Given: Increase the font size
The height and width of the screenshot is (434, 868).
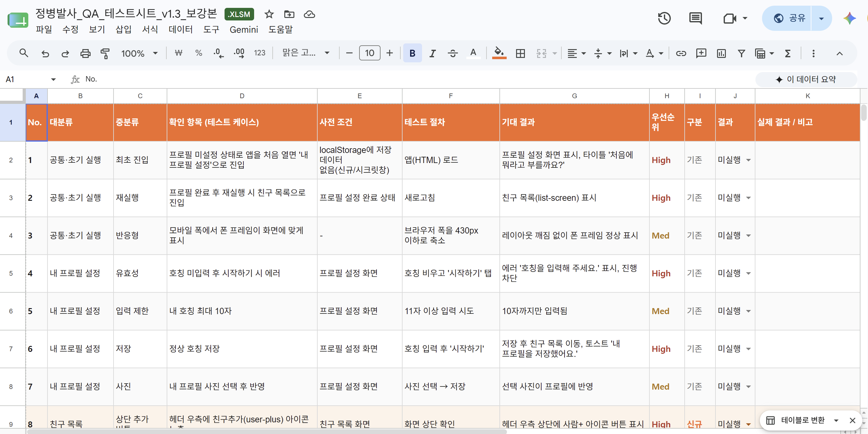Looking at the screenshot, I should pyautogui.click(x=390, y=53).
